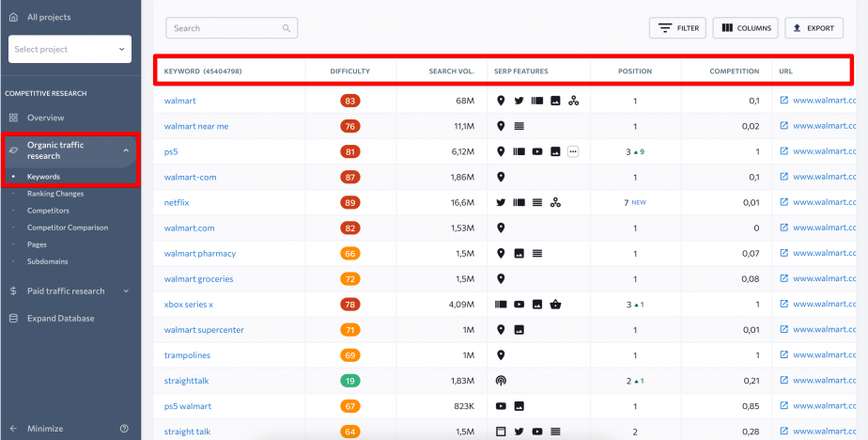
Task: Open external URL icon in netflix row
Action: pyautogui.click(x=783, y=202)
